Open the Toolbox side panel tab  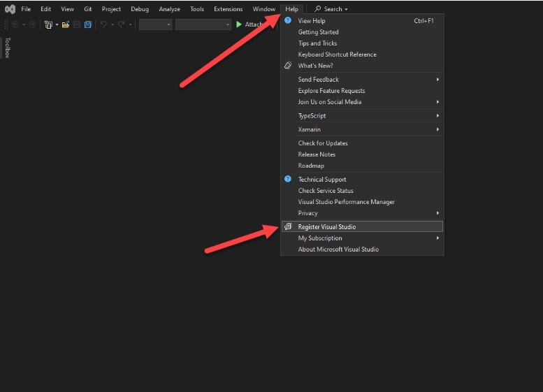(7, 48)
